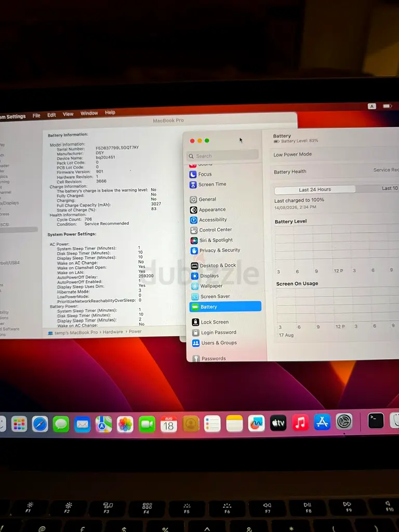Open the Help menu
Image resolution: width=399 pixels, height=532 pixels.
pyautogui.click(x=110, y=113)
